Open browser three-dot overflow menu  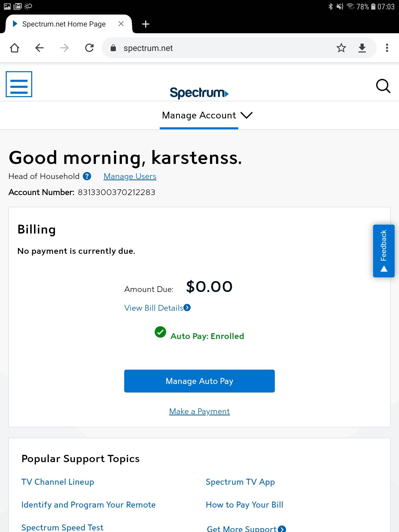(387, 48)
